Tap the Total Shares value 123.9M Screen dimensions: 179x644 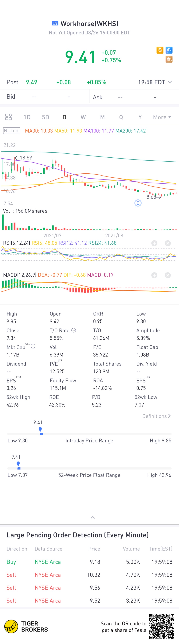pyautogui.click(x=101, y=372)
